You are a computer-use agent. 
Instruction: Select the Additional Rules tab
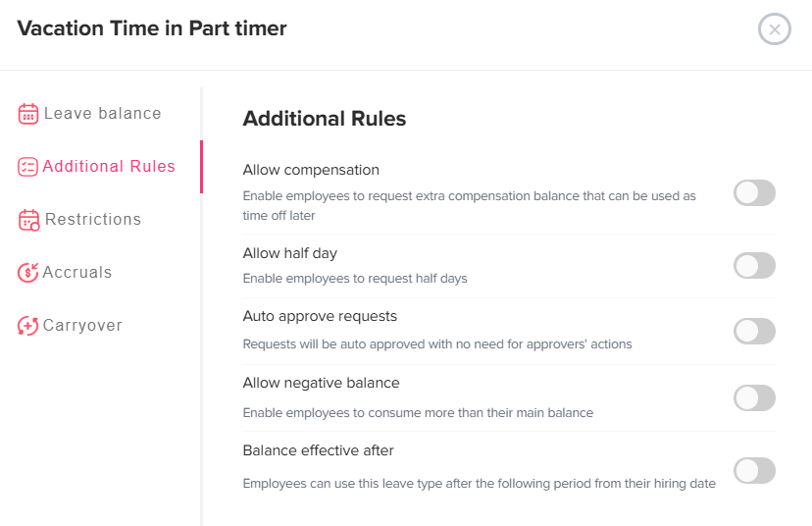109,167
